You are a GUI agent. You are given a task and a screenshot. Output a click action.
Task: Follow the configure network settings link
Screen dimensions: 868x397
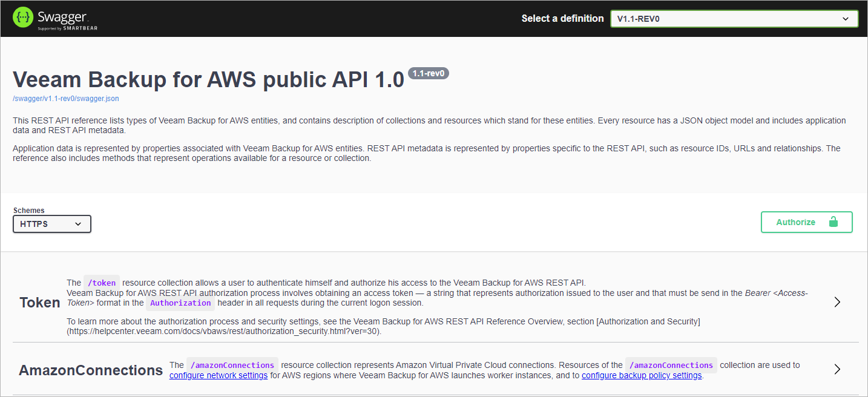tap(219, 375)
